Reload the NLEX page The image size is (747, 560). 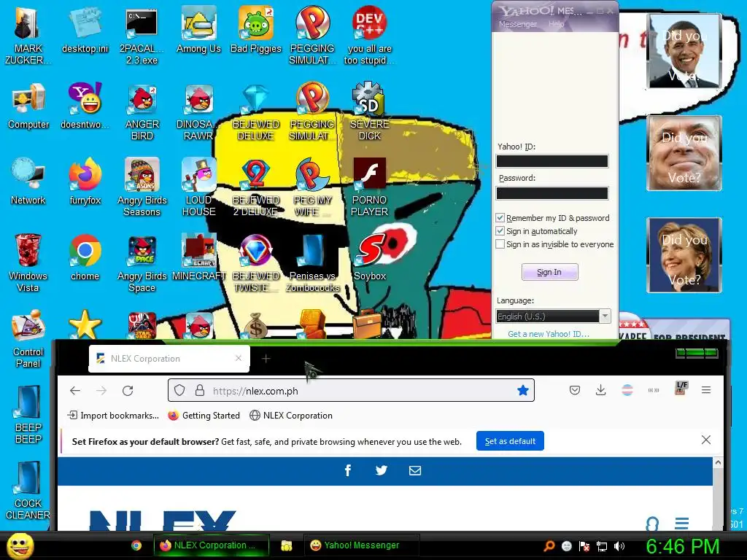(128, 391)
